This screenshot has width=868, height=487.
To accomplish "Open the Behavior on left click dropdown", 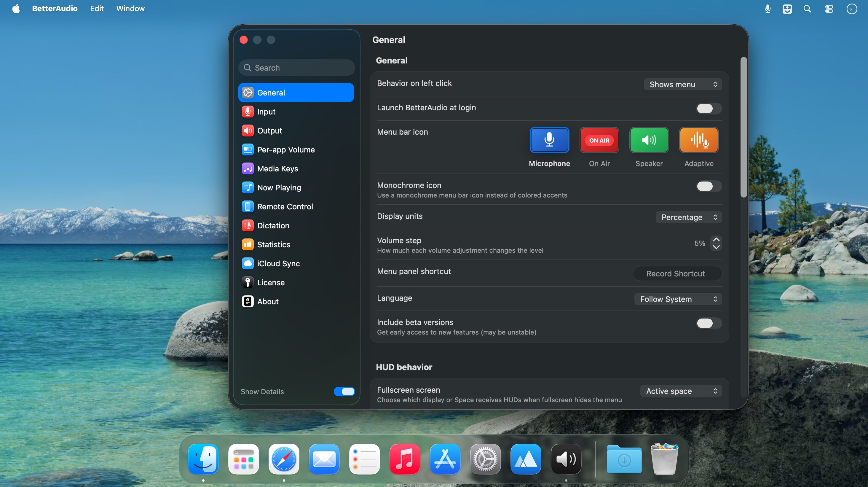I will [683, 84].
